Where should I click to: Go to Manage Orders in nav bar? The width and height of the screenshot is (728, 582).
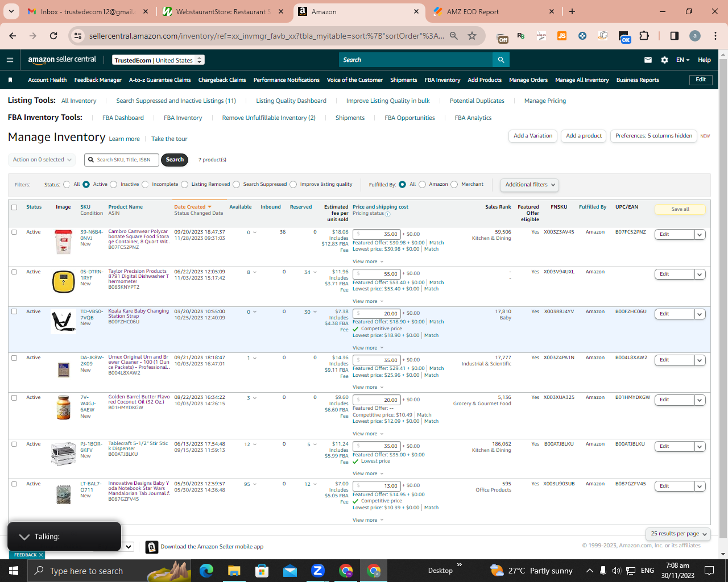click(x=528, y=80)
